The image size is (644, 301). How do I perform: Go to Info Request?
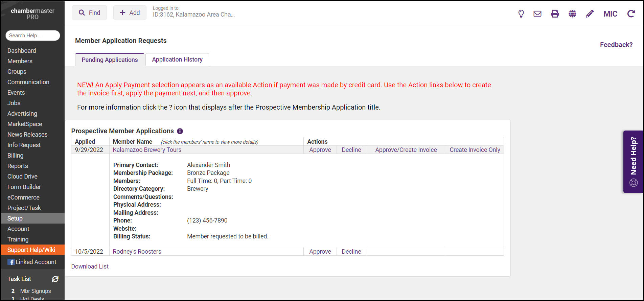coord(24,145)
